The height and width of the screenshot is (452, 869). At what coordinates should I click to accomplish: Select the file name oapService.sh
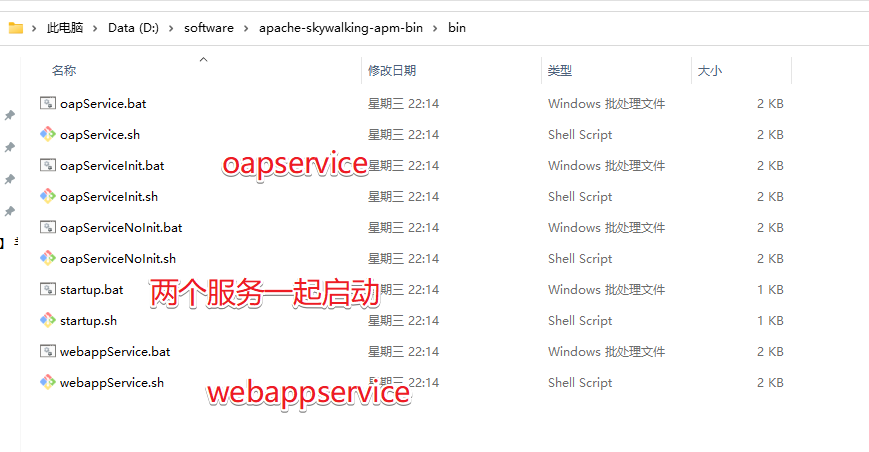(100, 135)
